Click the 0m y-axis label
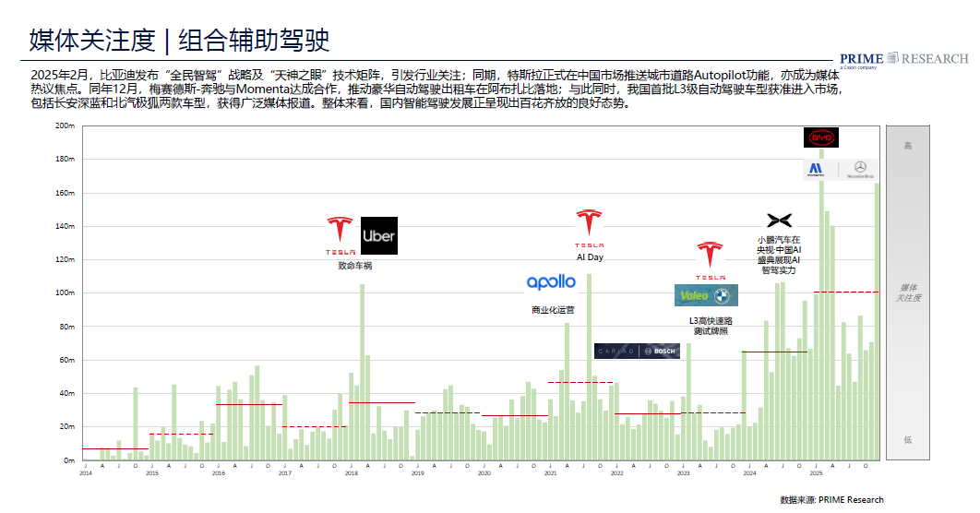 [69, 460]
